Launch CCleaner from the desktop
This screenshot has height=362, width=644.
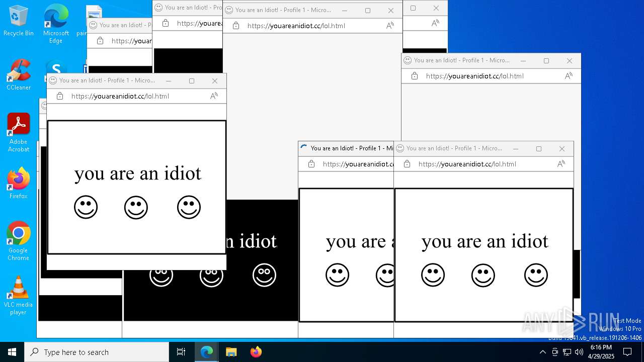click(19, 75)
